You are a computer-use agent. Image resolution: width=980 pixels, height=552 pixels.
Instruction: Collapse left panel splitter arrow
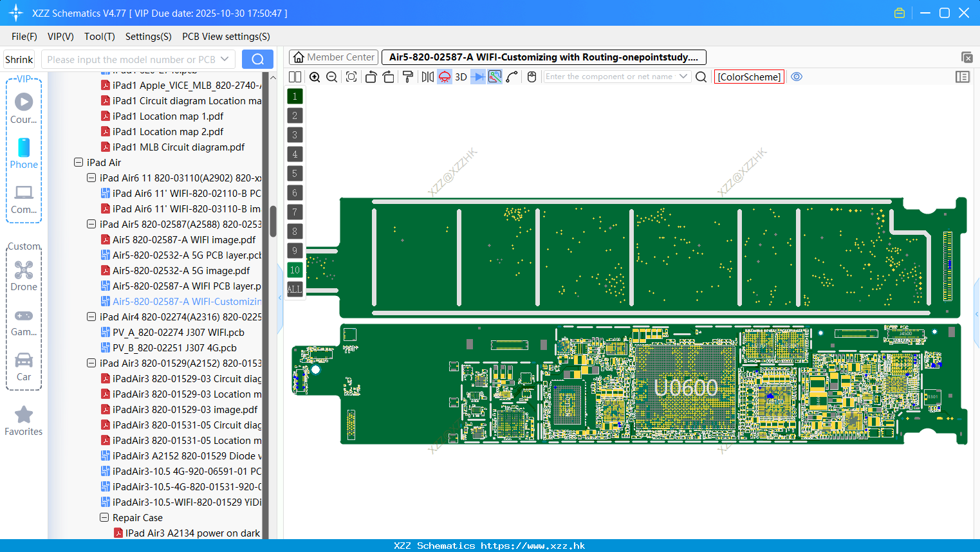[x=280, y=297]
